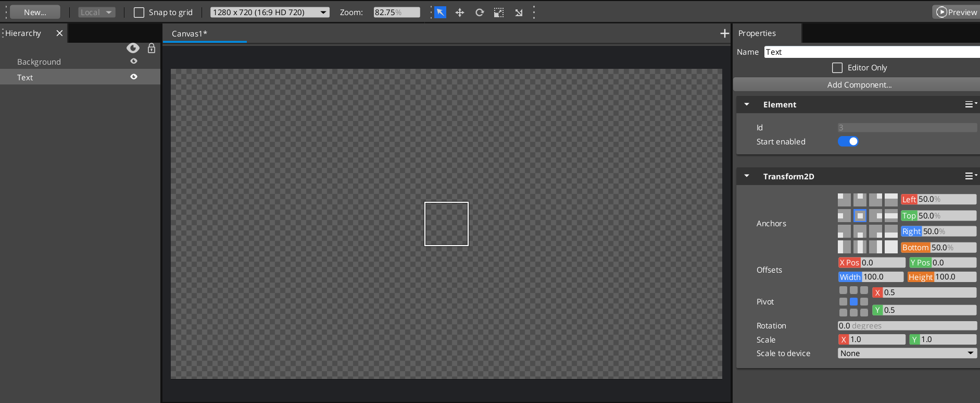The height and width of the screenshot is (403, 980).
Task: Collapse the Transform2D component section
Action: 747,176
